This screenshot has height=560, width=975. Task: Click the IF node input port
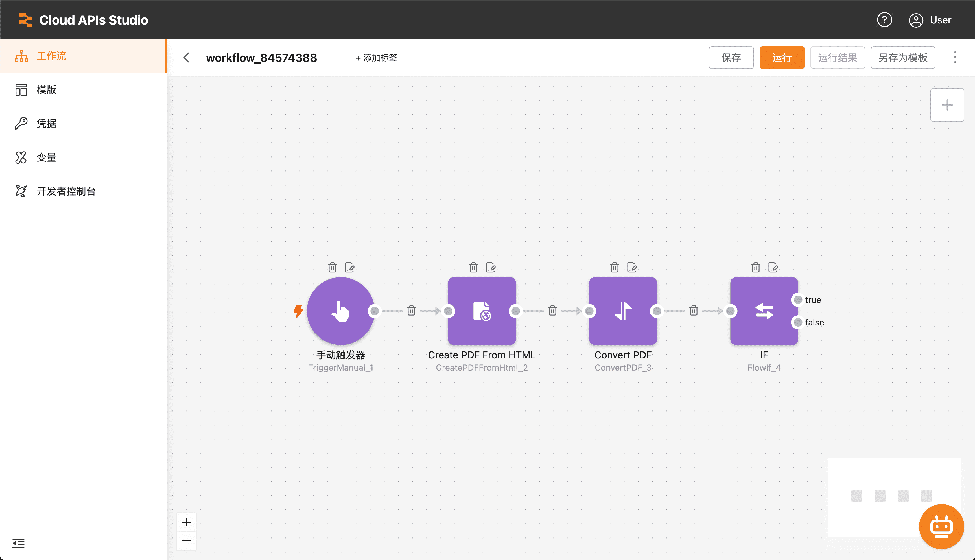click(x=730, y=311)
